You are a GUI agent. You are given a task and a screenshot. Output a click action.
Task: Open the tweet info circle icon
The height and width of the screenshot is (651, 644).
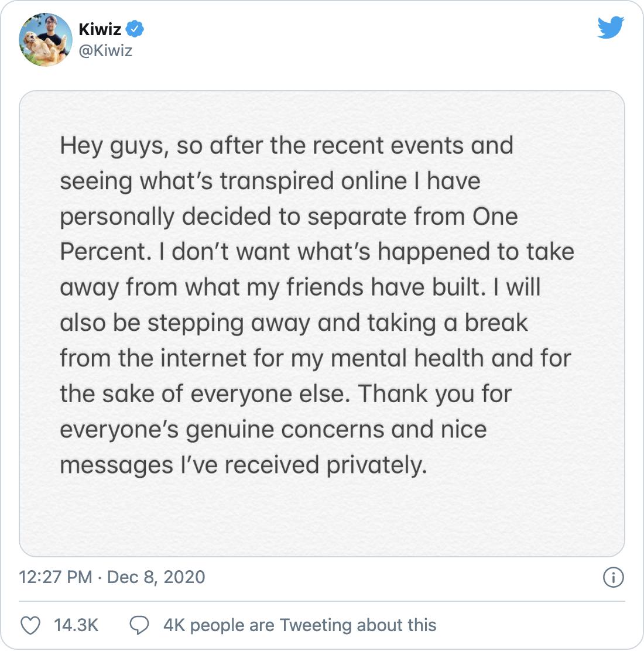(x=614, y=577)
